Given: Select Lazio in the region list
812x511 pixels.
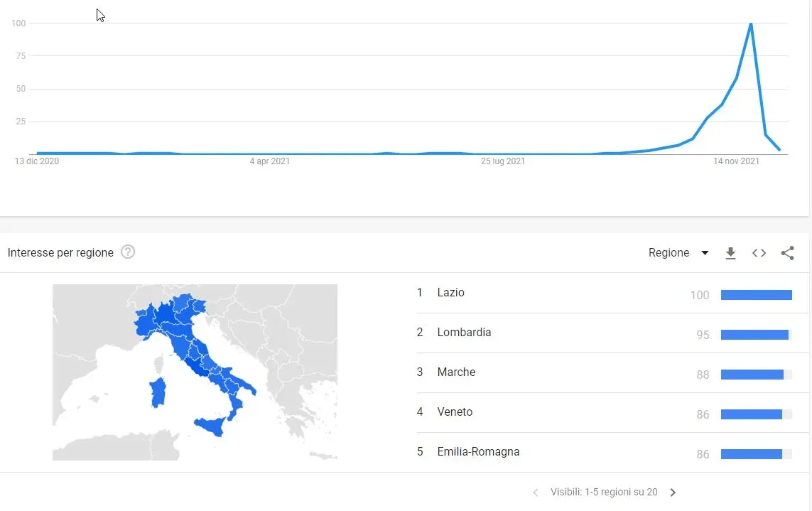Looking at the screenshot, I should [450, 293].
